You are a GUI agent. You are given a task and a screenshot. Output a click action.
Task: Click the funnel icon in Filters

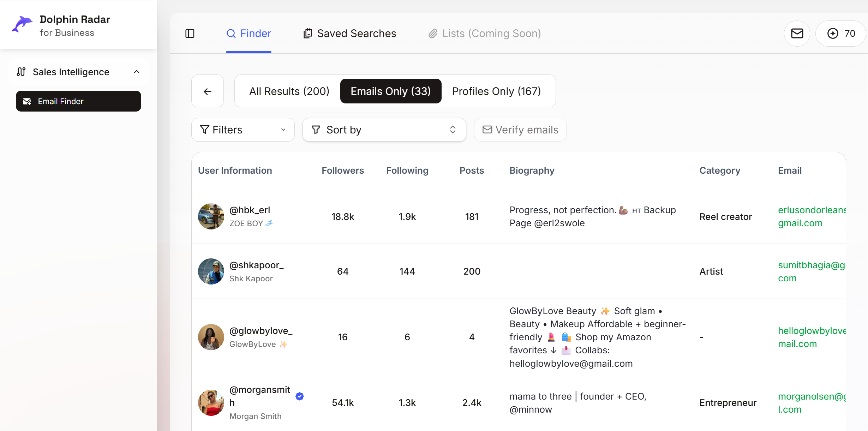tap(204, 130)
